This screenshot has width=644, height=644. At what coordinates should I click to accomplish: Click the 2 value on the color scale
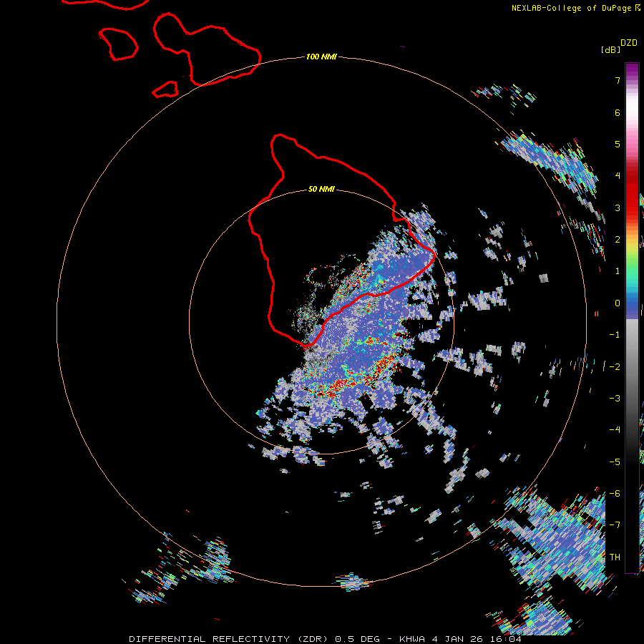(x=618, y=240)
